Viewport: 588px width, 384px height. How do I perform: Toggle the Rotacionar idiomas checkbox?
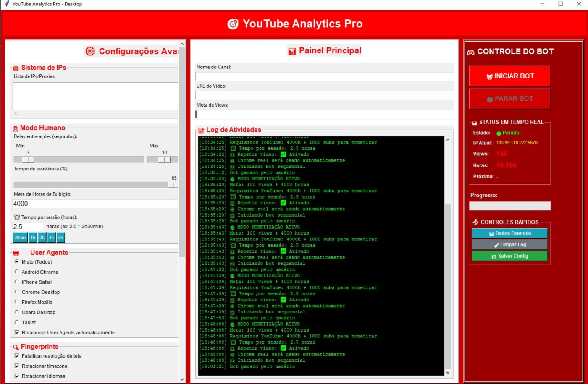(17, 376)
